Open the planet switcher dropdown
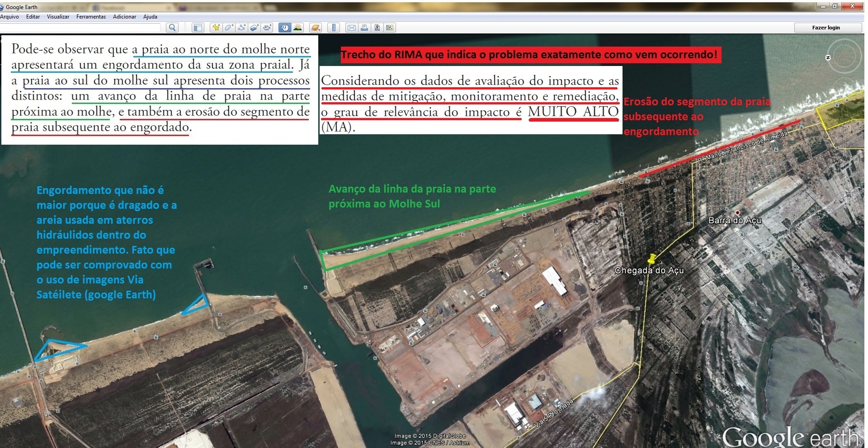The width and height of the screenshot is (868, 448). [x=316, y=28]
